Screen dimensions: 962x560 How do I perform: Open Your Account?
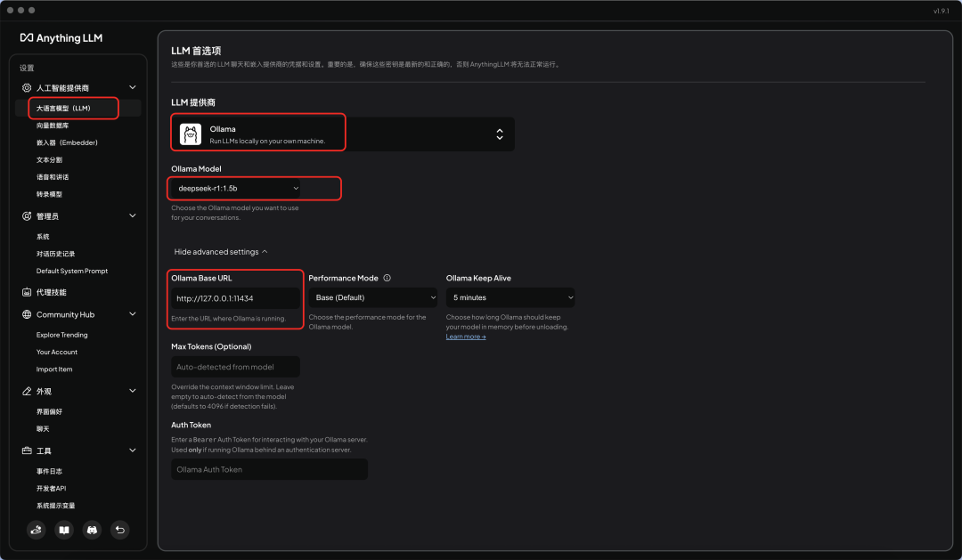[56, 352]
